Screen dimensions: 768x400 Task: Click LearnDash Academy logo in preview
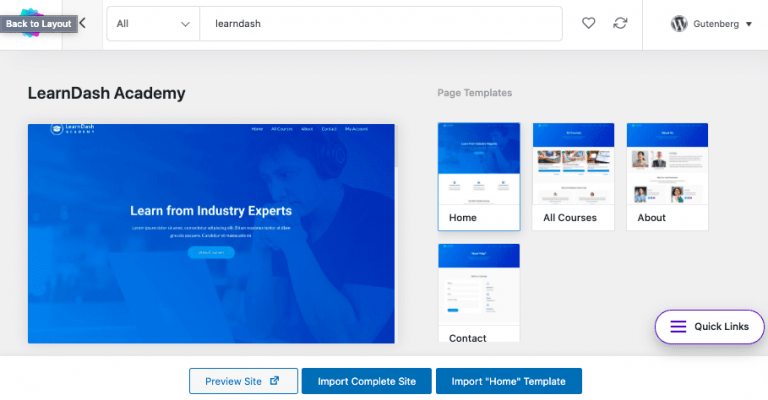click(x=72, y=129)
